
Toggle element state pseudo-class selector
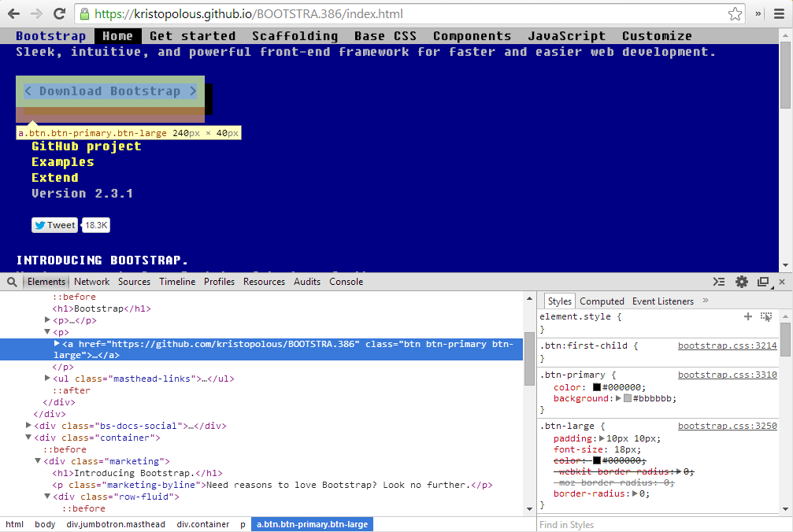(765, 317)
